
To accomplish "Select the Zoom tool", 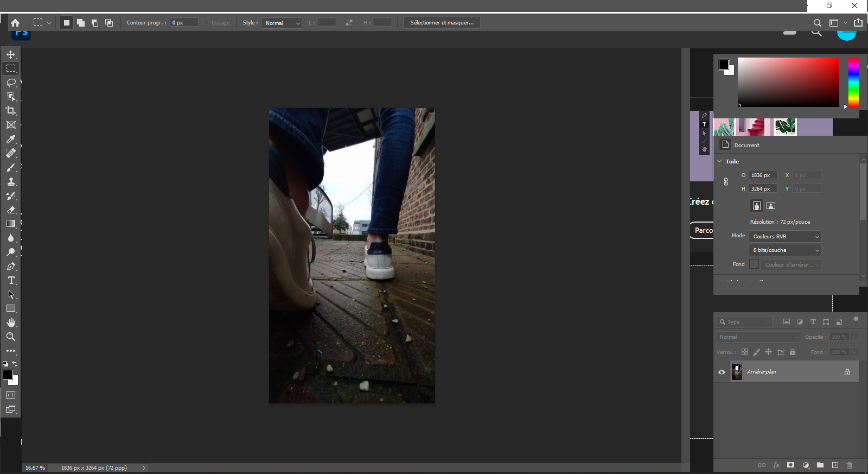I will click(11, 337).
